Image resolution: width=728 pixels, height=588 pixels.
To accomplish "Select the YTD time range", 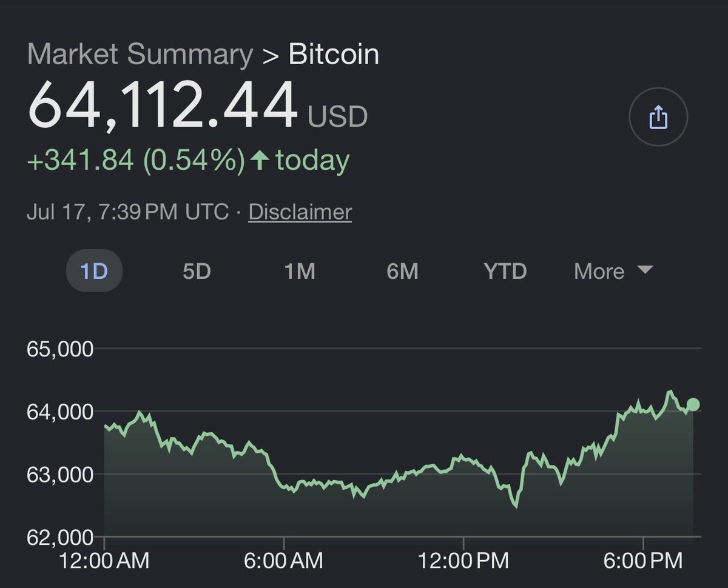I will [x=505, y=271].
